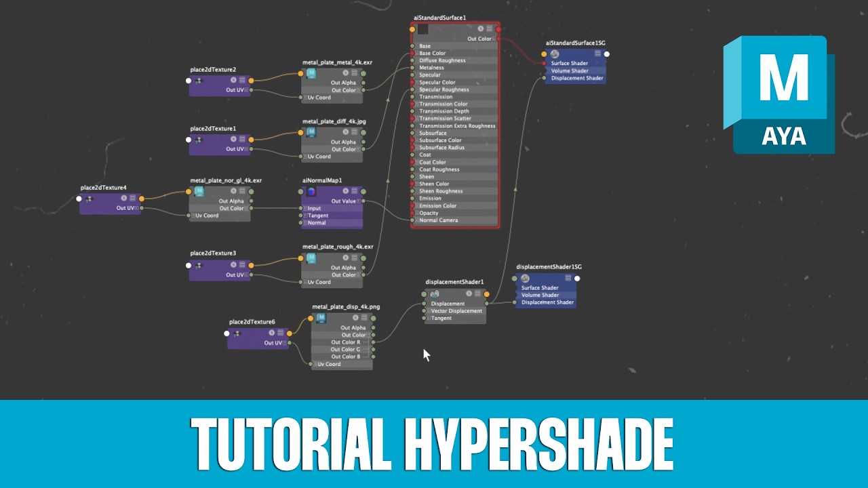Expand Uv Coord on metal_plate_diff_4k.jpg
Viewport: 868px width, 488px height.
305,157
